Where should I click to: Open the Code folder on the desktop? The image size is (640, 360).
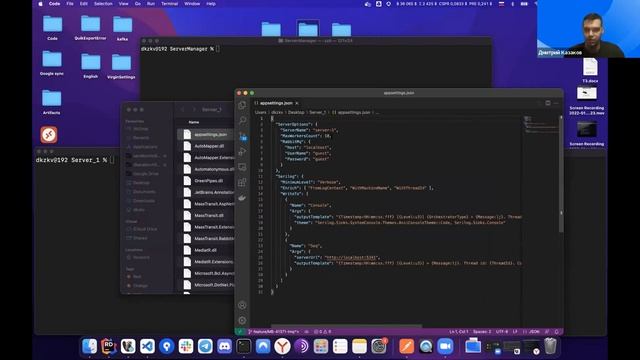click(x=52, y=28)
